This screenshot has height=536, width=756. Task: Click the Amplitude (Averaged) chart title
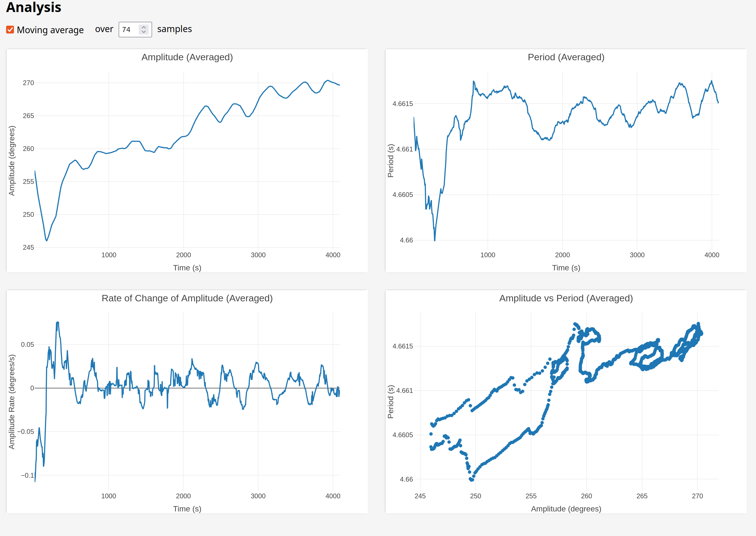[187, 57]
